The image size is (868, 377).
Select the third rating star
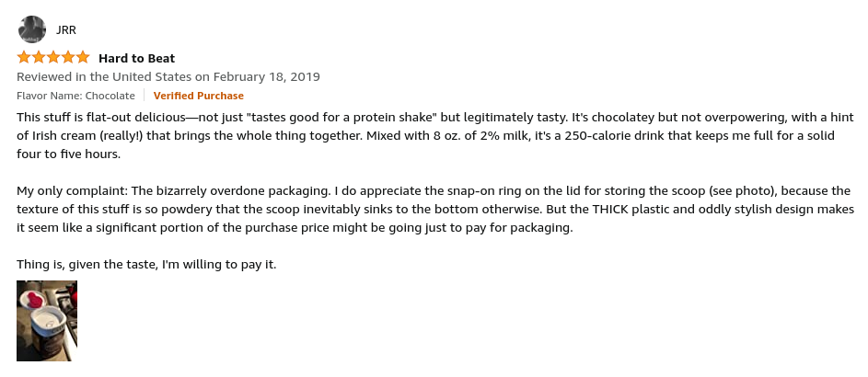pos(53,58)
